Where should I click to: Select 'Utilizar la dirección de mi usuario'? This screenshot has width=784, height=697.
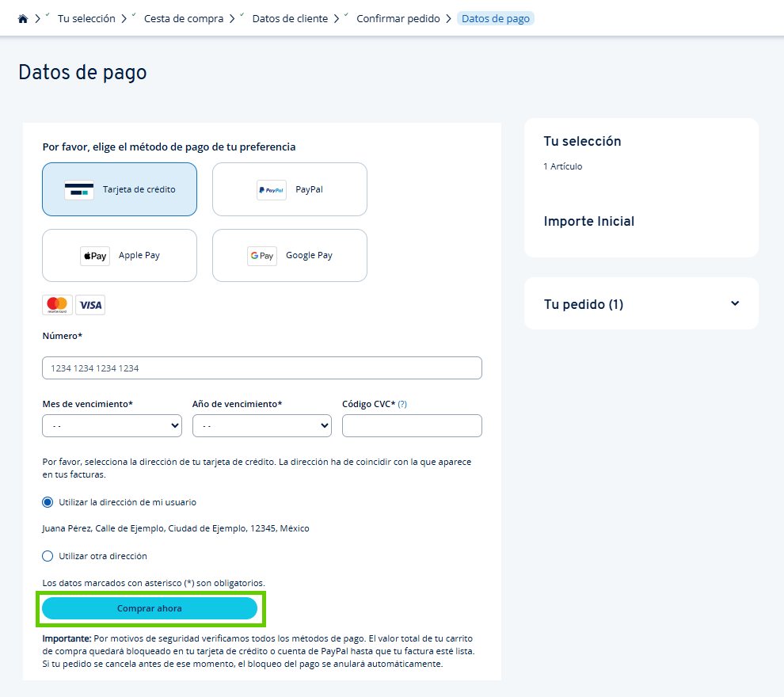(x=47, y=501)
